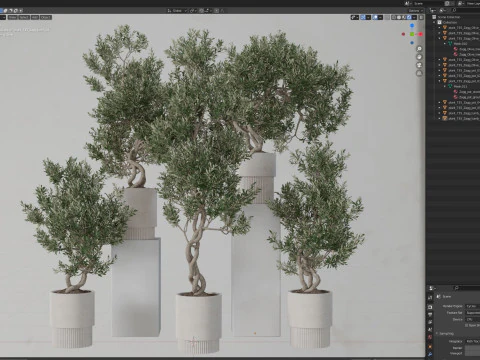Image resolution: width=480 pixels, height=360 pixels.
Task: Open the Output properties tab
Action: [430, 314]
